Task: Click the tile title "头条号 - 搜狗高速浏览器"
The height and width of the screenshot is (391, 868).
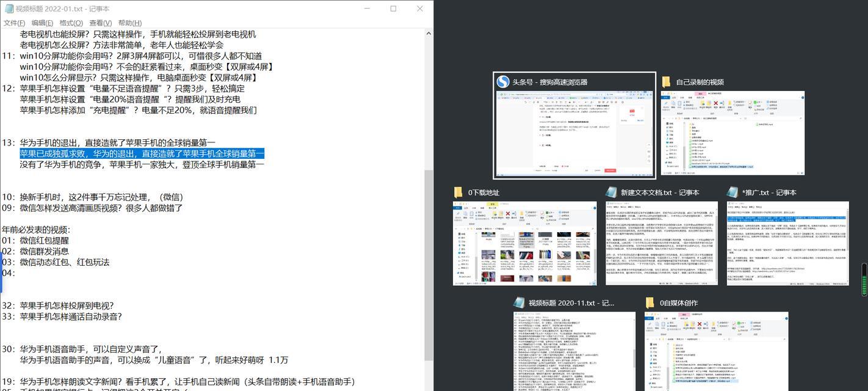Action: [550, 82]
